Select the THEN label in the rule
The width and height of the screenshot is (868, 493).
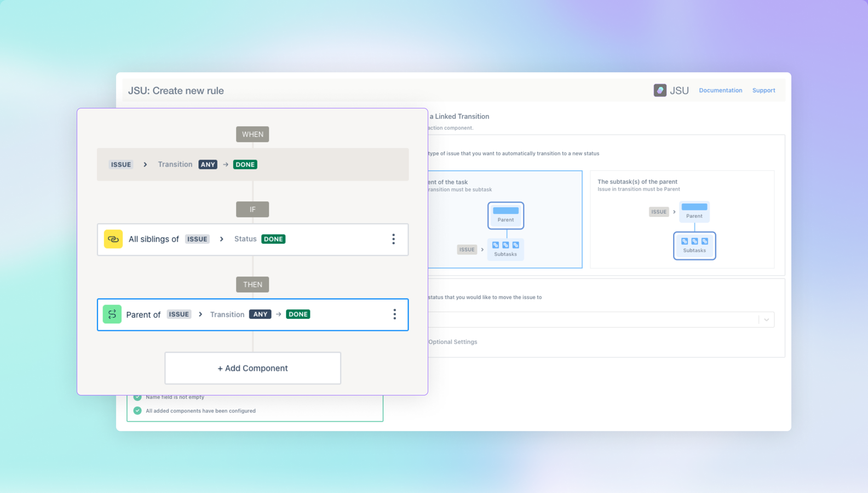coord(252,284)
